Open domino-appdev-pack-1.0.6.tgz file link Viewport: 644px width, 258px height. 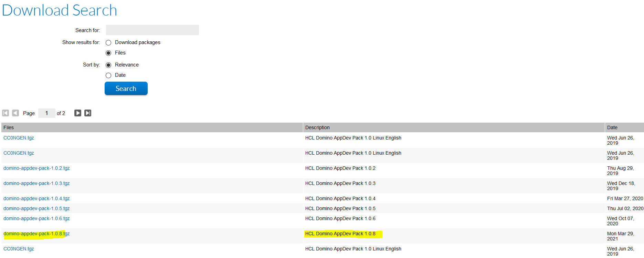(x=36, y=218)
